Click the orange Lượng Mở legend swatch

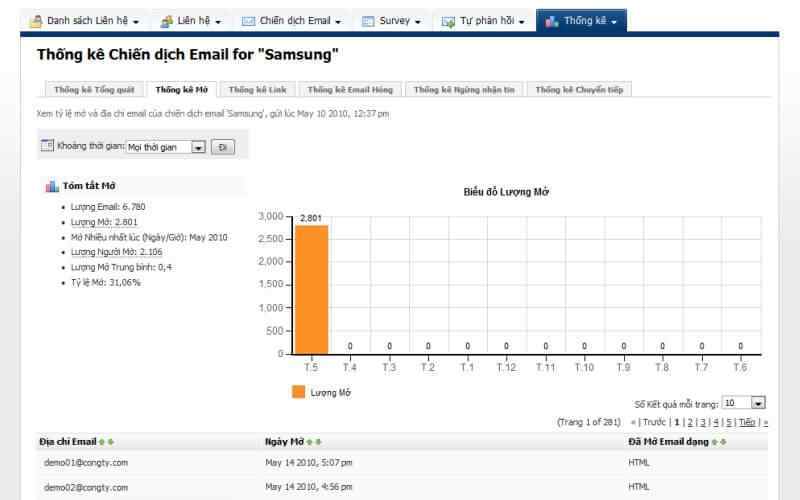click(x=298, y=392)
